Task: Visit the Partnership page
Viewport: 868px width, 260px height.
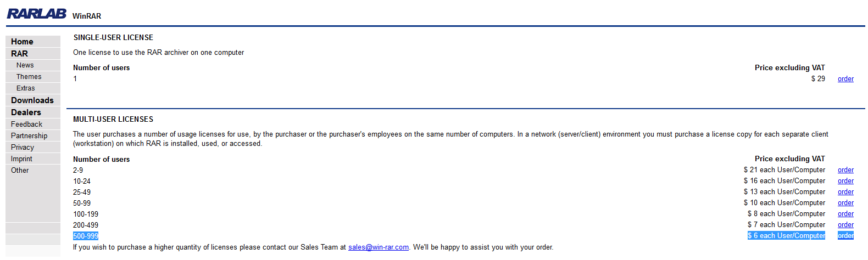Action: tap(29, 136)
